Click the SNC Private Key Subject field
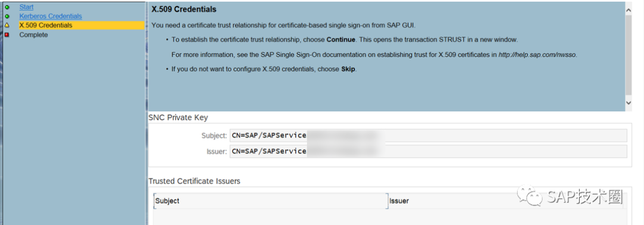This screenshot has width=644, height=225. 428,136
